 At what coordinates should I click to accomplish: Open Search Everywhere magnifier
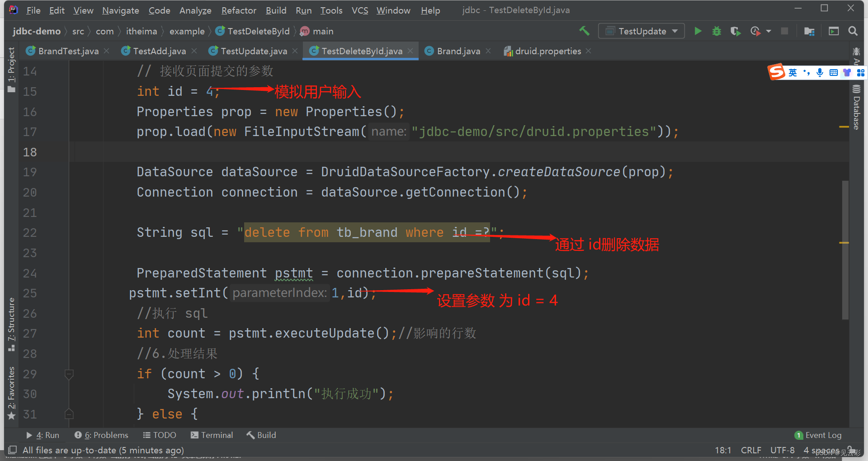coord(853,31)
